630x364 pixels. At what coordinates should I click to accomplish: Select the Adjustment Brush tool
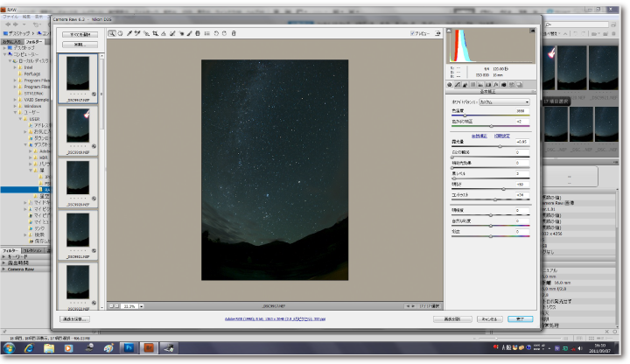click(x=189, y=34)
